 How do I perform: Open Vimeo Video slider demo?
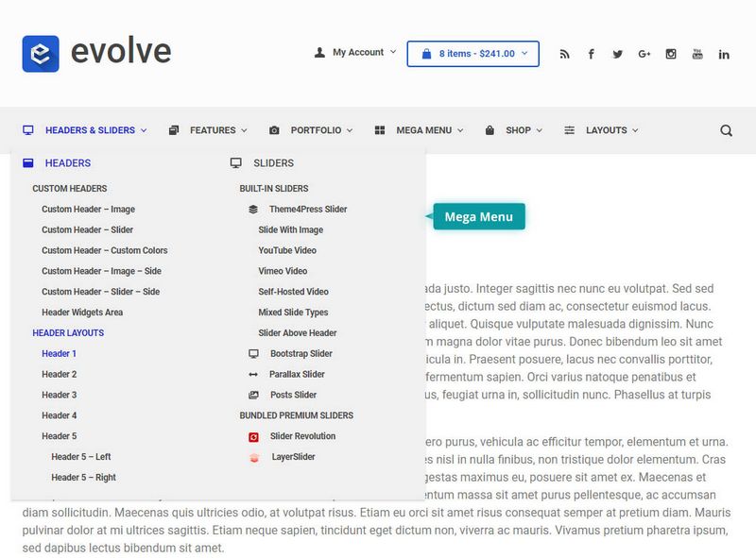coord(283,271)
